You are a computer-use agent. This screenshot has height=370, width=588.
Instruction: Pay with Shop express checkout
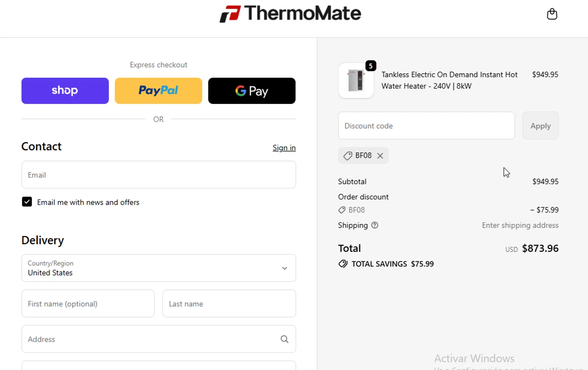(x=65, y=91)
